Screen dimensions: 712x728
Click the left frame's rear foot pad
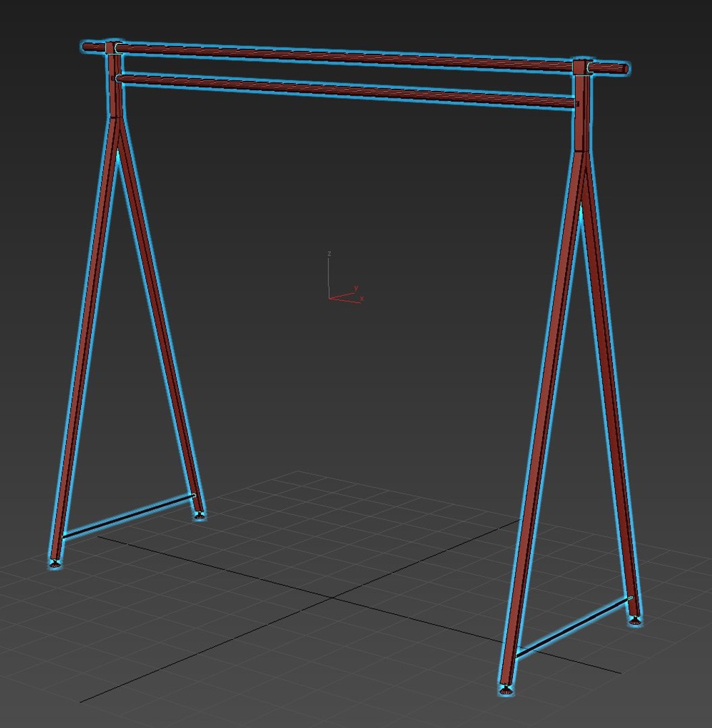point(200,516)
